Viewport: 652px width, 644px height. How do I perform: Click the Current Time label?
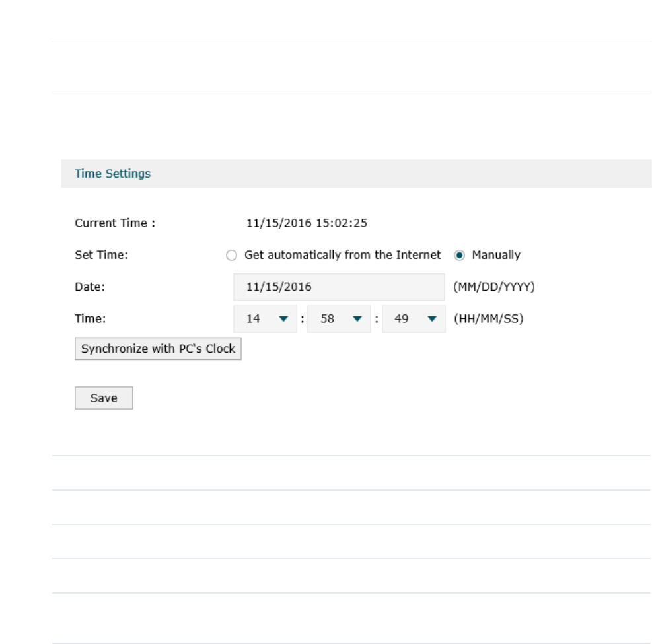[x=115, y=223]
